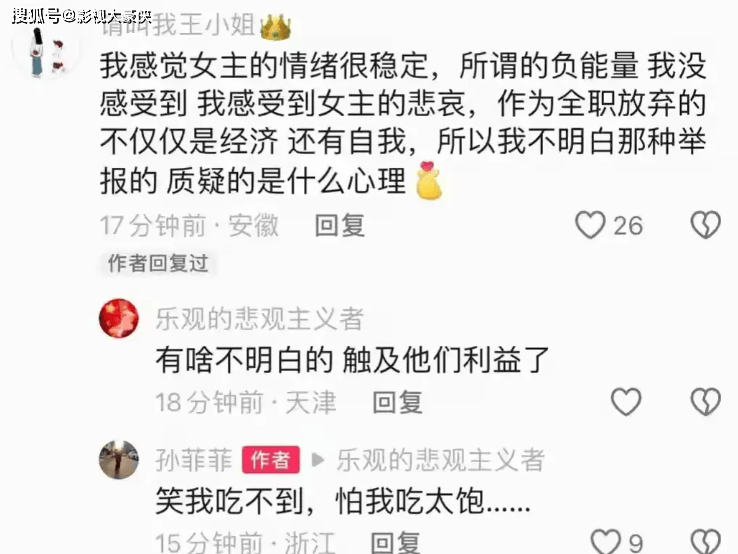Click 回复 under the 安徽 comment
Image resolution: width=738 pixels, height=554 pixels.
click(340, 225)
